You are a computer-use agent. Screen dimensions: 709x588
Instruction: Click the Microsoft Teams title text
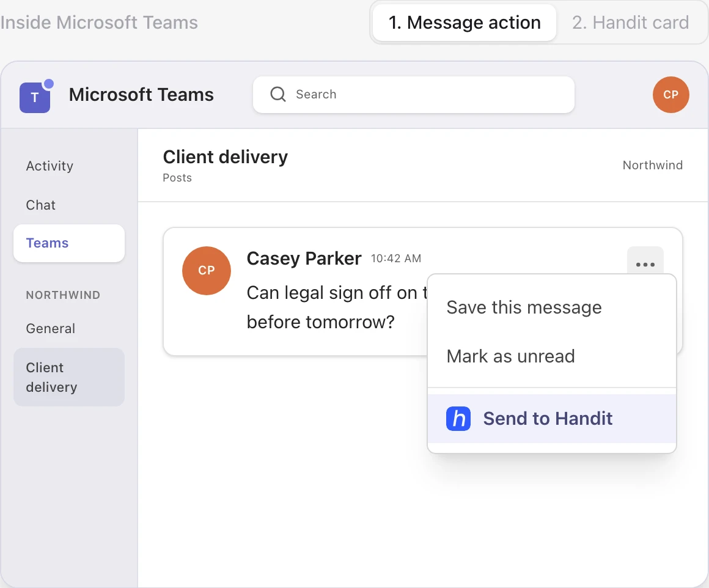(x=141, y=95)
